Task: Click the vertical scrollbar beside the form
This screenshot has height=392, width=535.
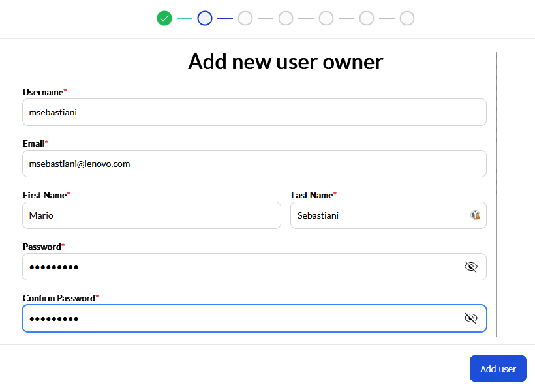Action: pyautogui.click(x=497, y=194)
